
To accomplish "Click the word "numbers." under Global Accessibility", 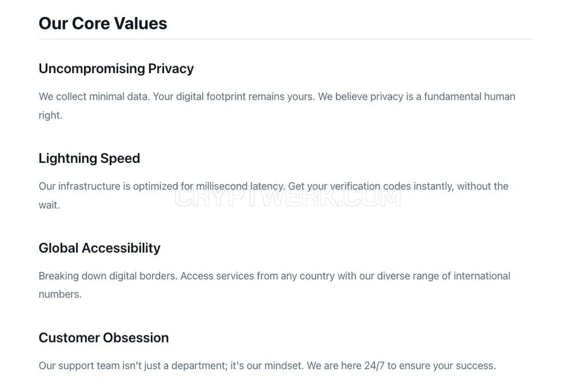I will click(60, 294).
